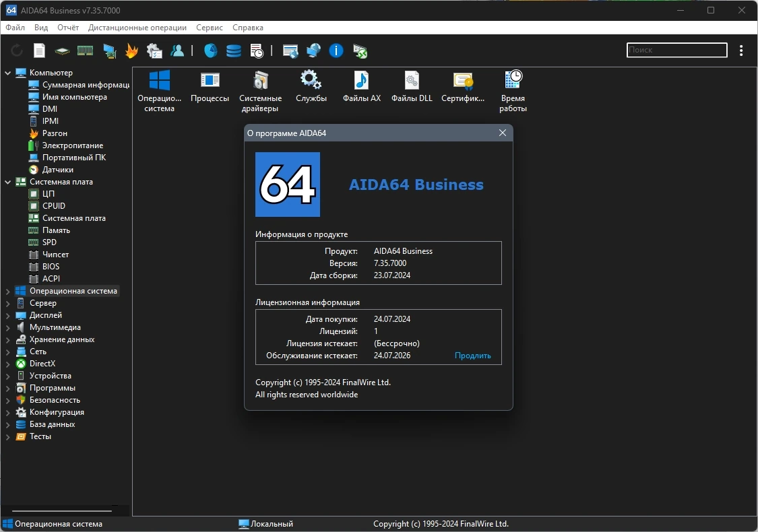Screen dimensions: 758x532
Task: Select the Чипсет tree item
Action: point(49,255)
